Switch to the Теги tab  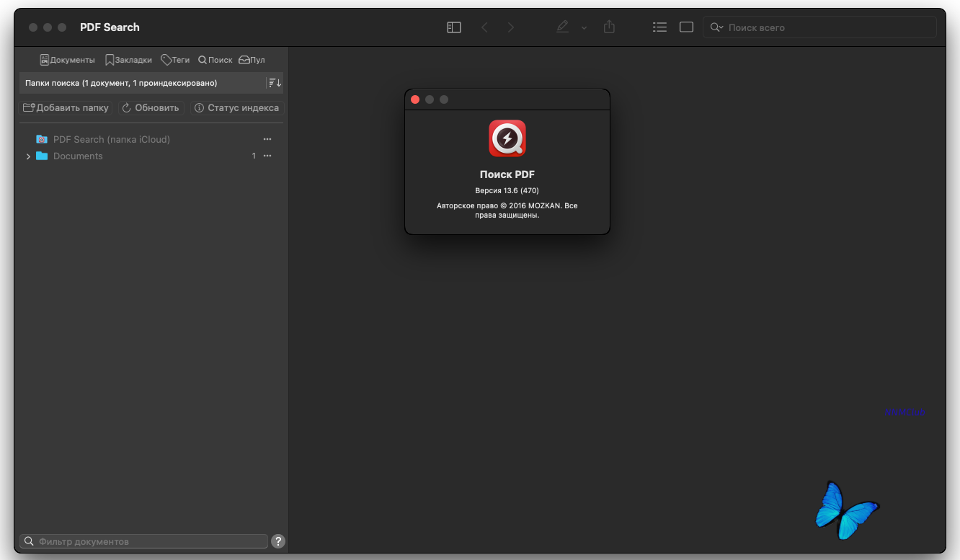[x=175, y=60]
